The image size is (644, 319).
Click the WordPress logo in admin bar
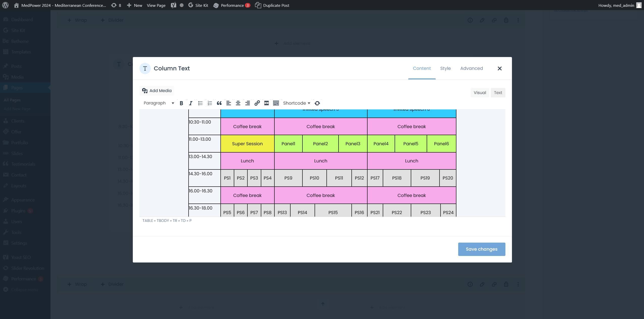point(5,5)
